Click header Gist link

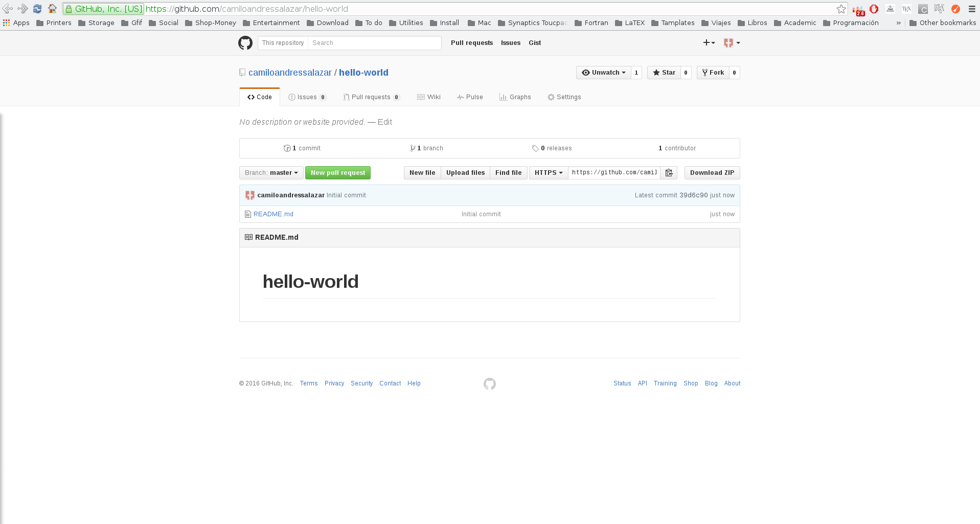[x=535, y=43]
